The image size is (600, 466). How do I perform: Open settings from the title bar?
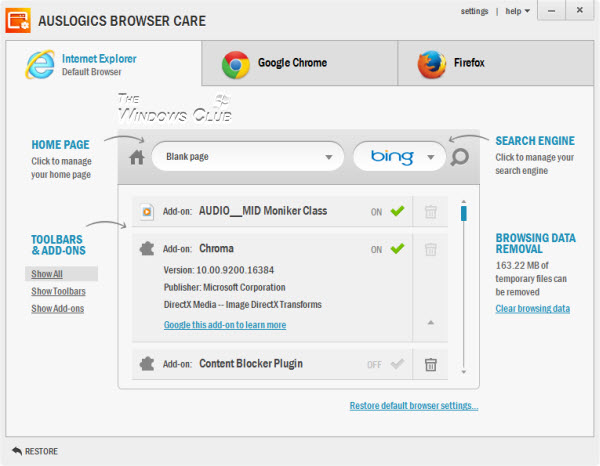click(x=474, y=11)
